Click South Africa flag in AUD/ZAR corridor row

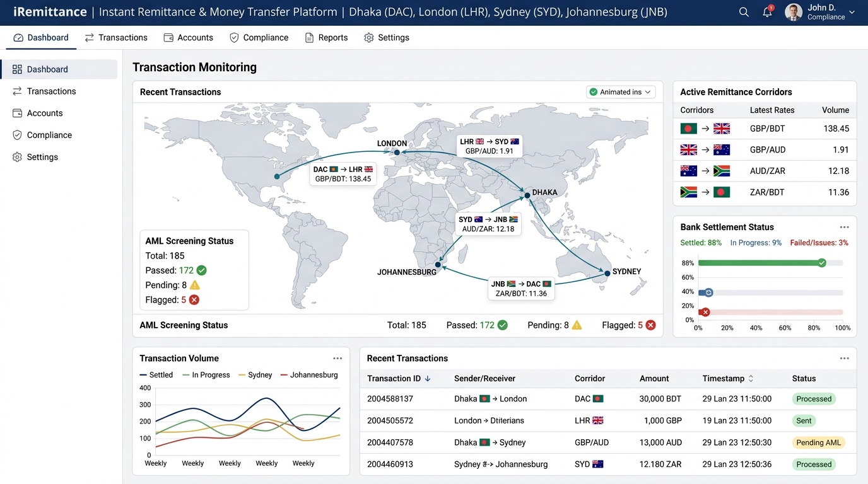coord(721,171)
